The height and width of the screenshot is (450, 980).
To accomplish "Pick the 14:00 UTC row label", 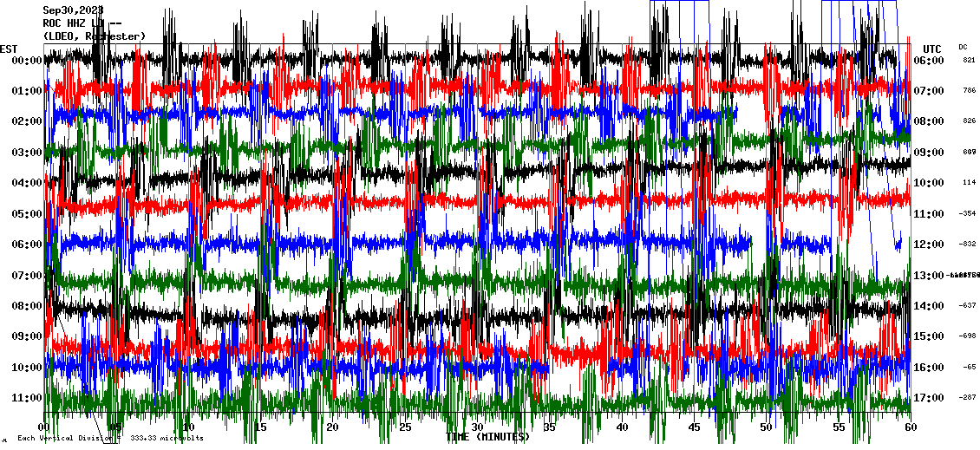I will pos(929,306).
